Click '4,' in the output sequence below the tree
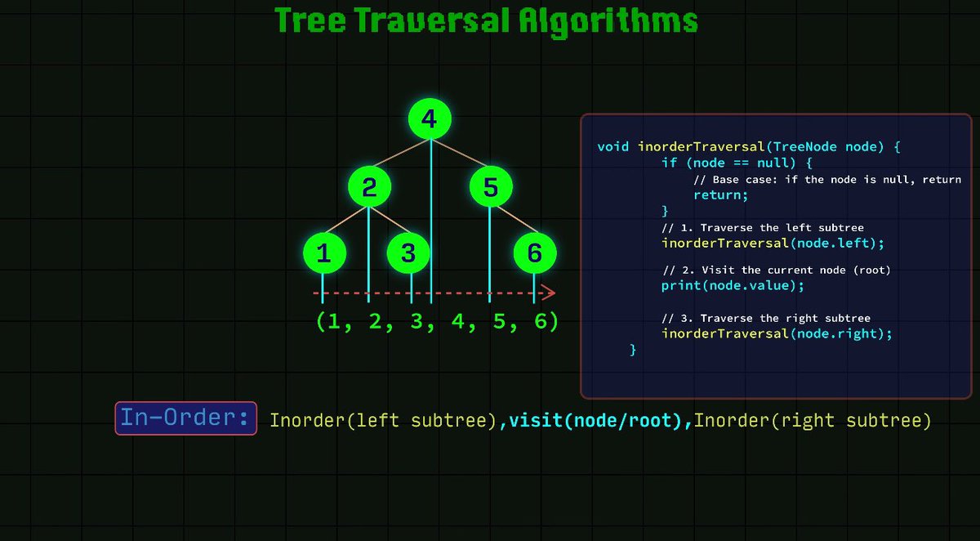Image resolution: width=980 pixels, height=541 pixels. [463, 322]
